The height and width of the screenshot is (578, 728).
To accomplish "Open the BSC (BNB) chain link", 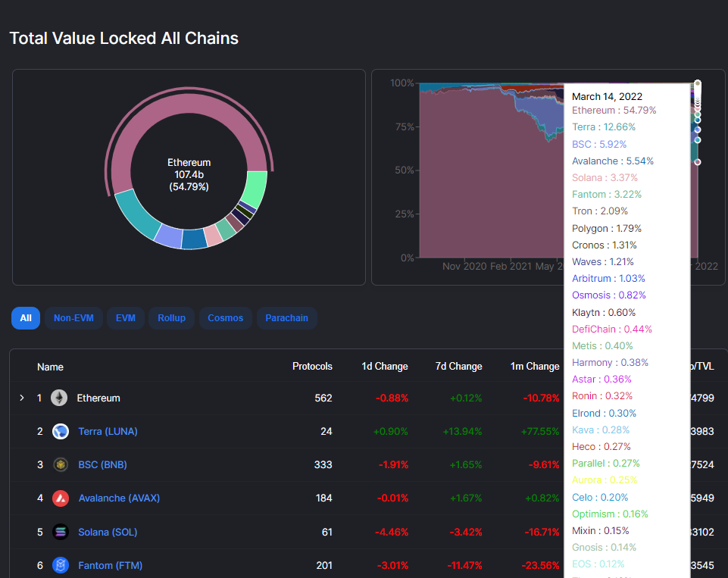I will click(x=102, y=464).
